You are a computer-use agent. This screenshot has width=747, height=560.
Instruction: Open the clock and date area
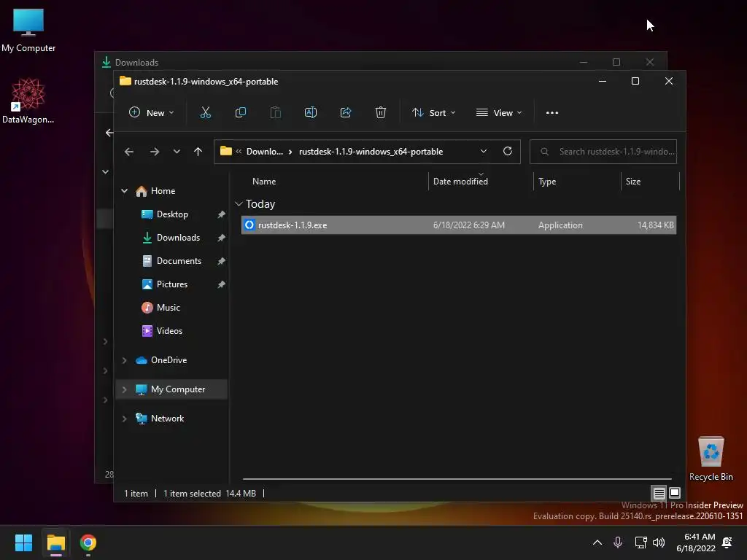click(x=695, y=542)
